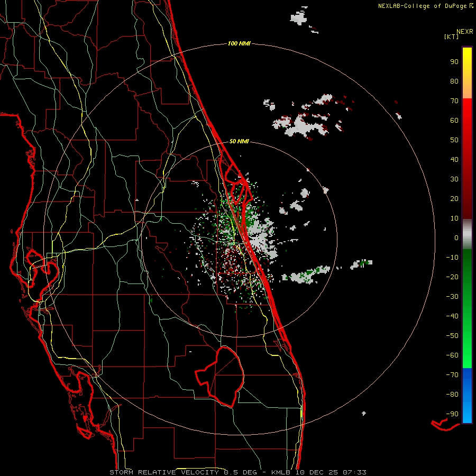Click the 07:33 timestamp in the bottom caption
This screenshot has height=476, width=476.
(354, 472)
